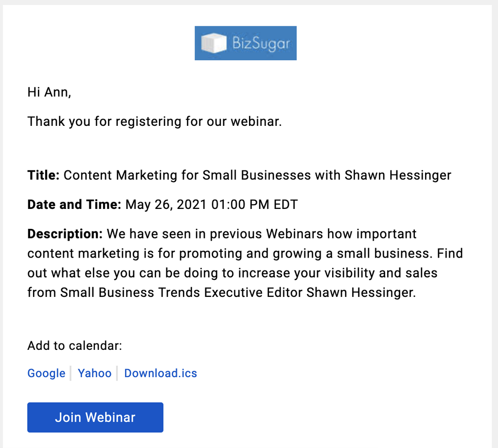Image resolution: width=498 pixels, height=448 pixels.
Task: Select the bold "Description:" label
Action: [x=65, y=234]
